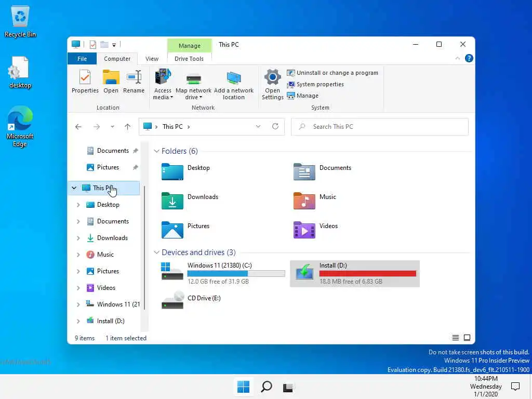Viewport: 532px width, 399px height.
Task: Click System properties in ribbon
Action: (315, 85)
